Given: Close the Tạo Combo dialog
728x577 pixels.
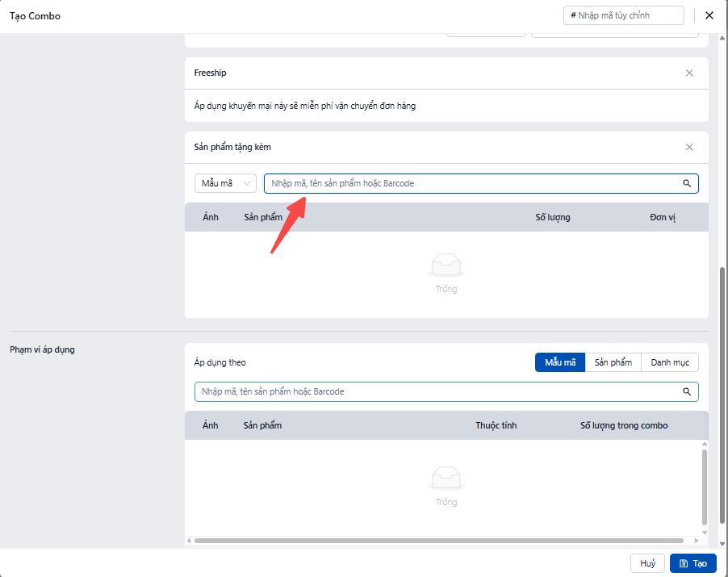Looking at the screenshot, I should [709, 15].
